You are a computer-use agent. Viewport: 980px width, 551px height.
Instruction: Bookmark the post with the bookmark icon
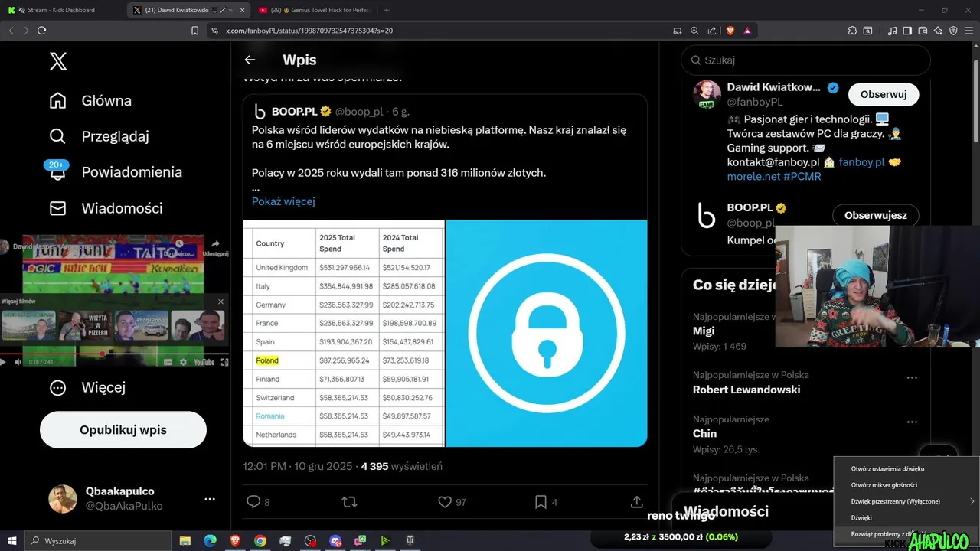pos(541,502)
